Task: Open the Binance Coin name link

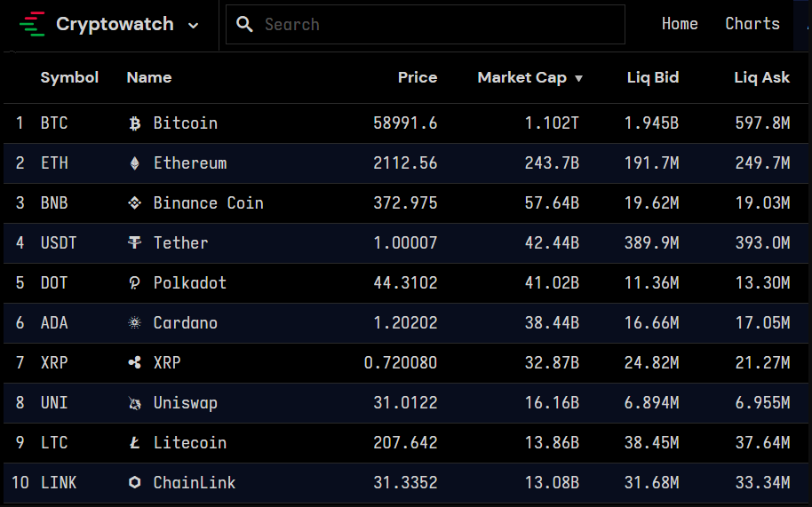Action: (x=208, y=202)
